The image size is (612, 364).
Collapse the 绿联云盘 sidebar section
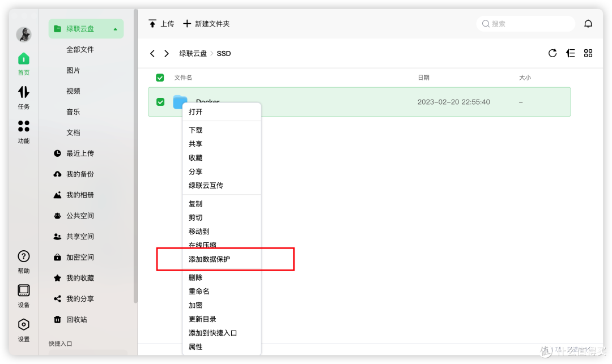point(115,29)
